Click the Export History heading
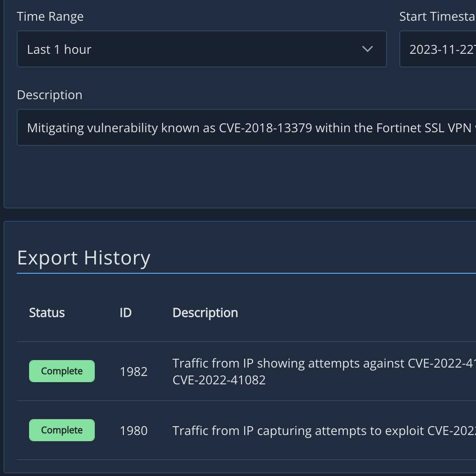 (84, 258)
